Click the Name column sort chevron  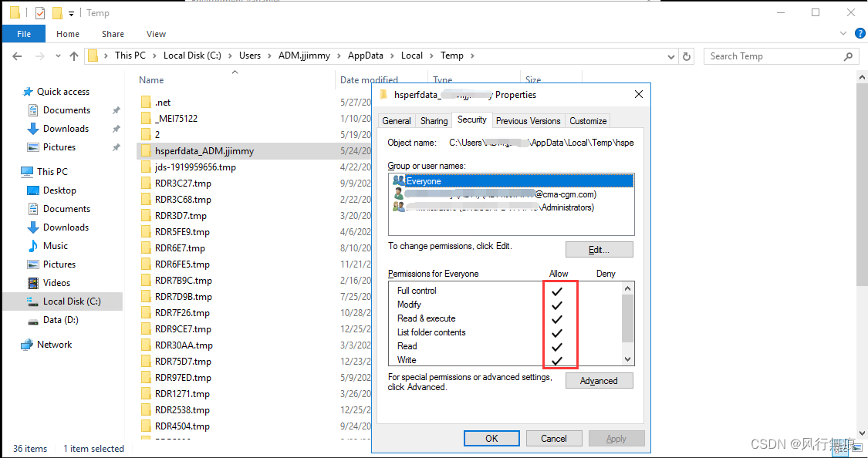click(235, 72)
